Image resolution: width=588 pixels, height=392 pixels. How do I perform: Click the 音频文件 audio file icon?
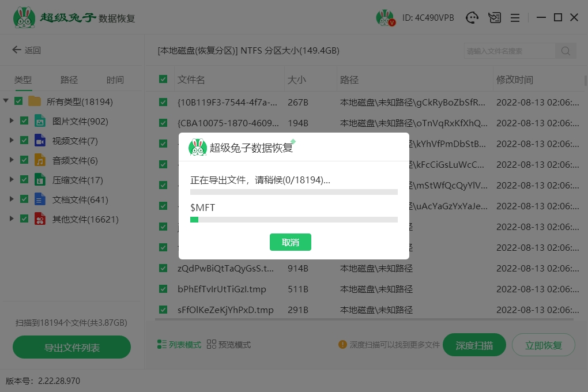pyautogui.click(x=40, y=160)
